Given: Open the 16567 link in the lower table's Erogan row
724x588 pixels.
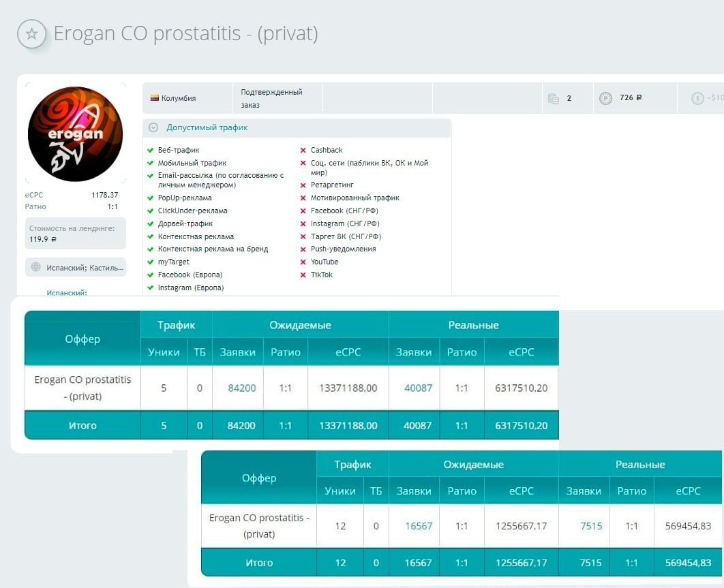Looking at the screenshot, I should (419, 526).
